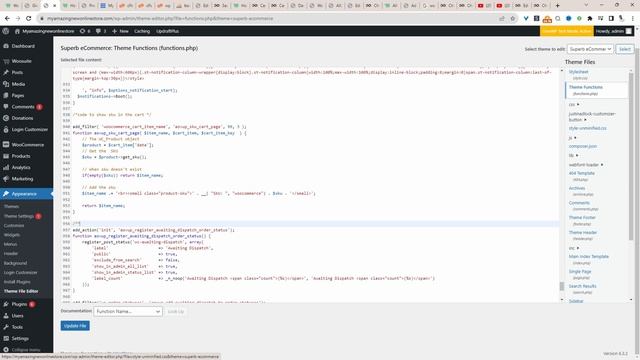Open the browser Extensions puzzle icon
This screenshot has width=640, height=360.
590,18
